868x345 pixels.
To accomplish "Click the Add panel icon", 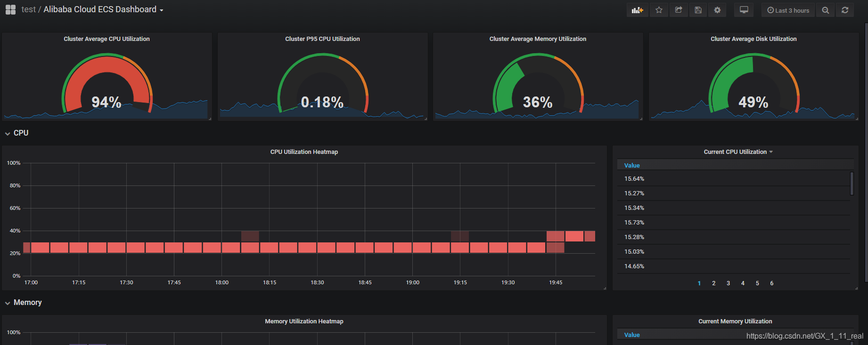I will (x=638, y=10).
